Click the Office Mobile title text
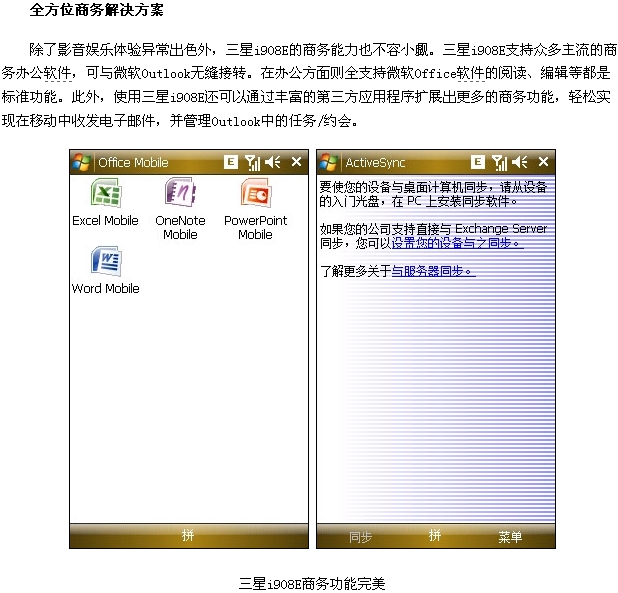Image resolution: width=618 pixels, height=593 pixels. click(133, 163)
